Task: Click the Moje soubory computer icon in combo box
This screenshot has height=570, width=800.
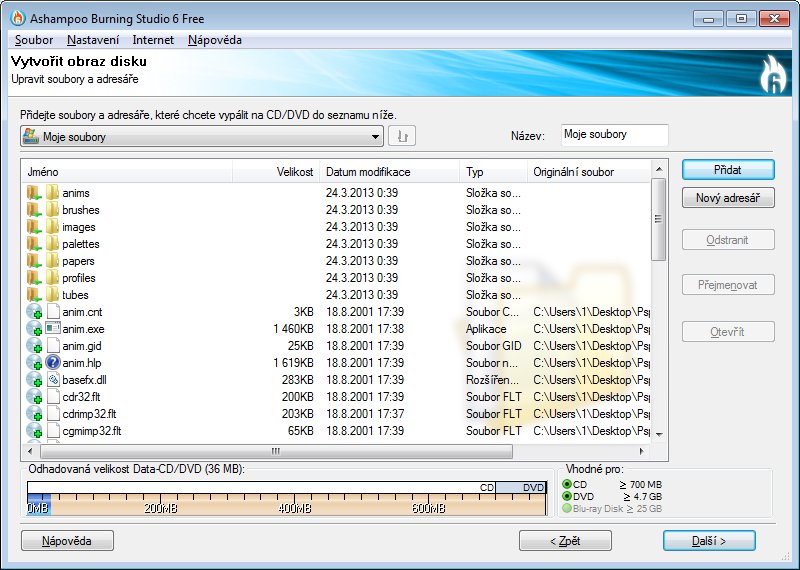Action: 31,136
